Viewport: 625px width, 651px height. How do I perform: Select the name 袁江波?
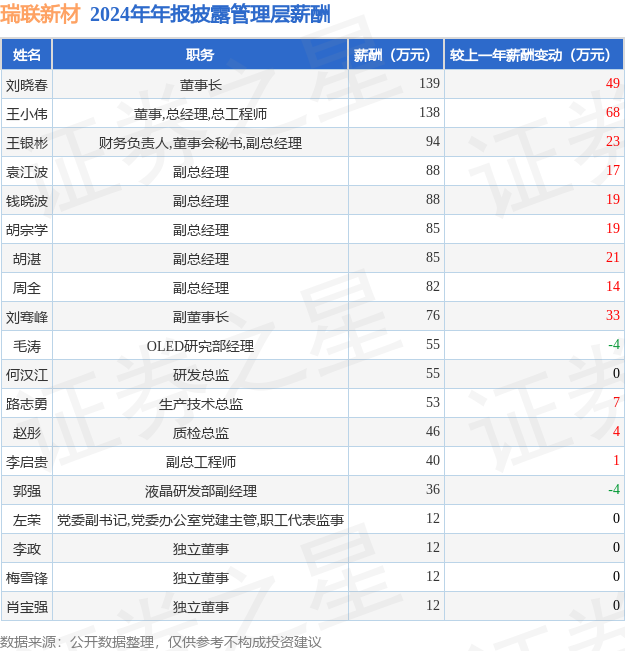27,172
